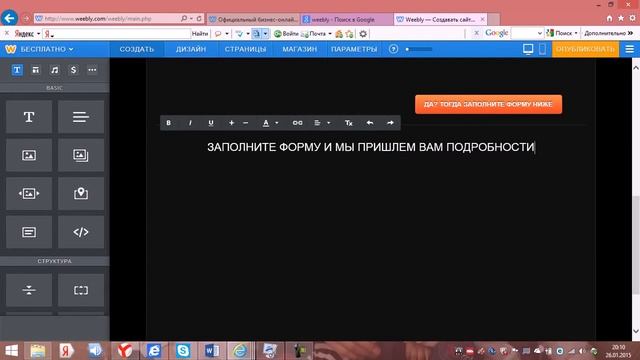Toggle italic formatting in text toolbar
The image size is (640, 360).
(190, 123)
